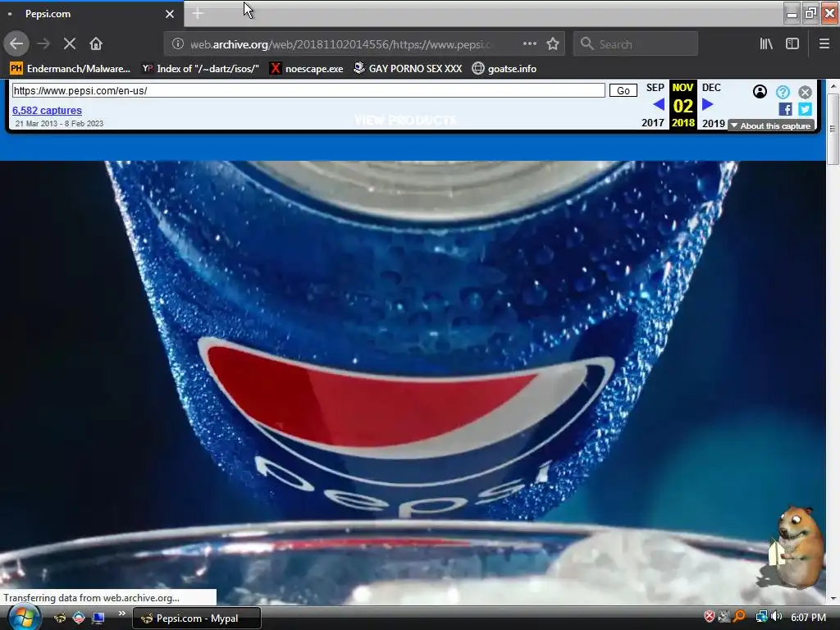Open the Wayback user account icon

pyautogui.click(x=760, y=92)
